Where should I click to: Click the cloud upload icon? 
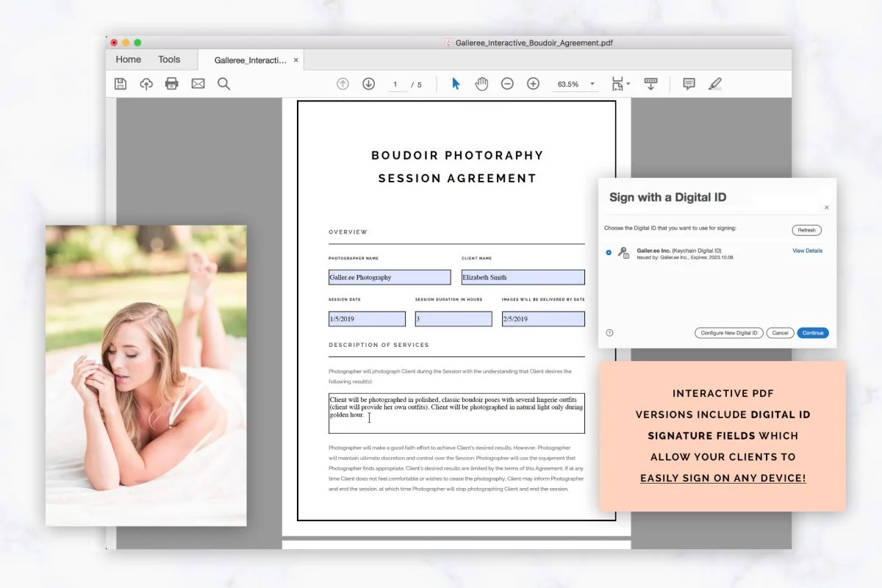[x=146, y=84]
